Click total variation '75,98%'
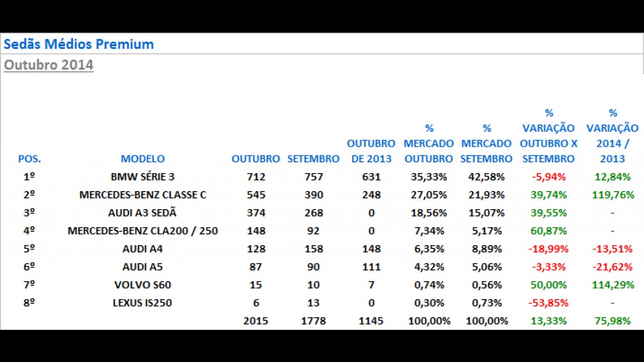The width and height of the screenshot is (644, 362). pos(612,321)
